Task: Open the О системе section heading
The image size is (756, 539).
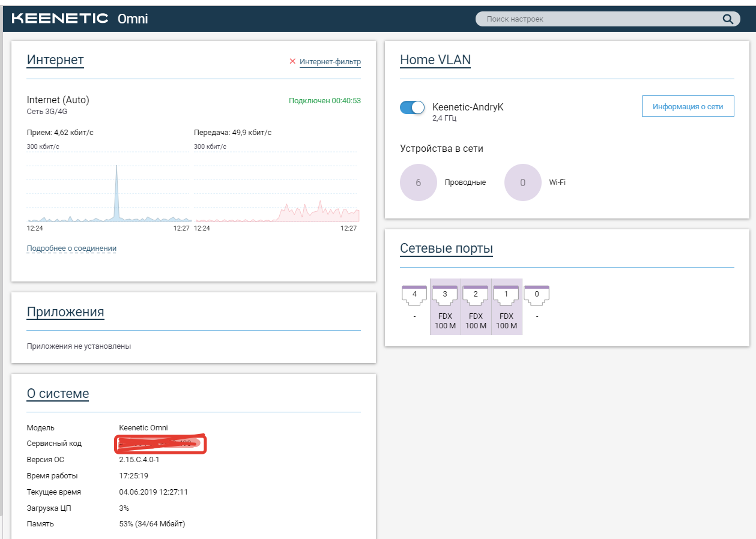Action: (x=58, y=394)
